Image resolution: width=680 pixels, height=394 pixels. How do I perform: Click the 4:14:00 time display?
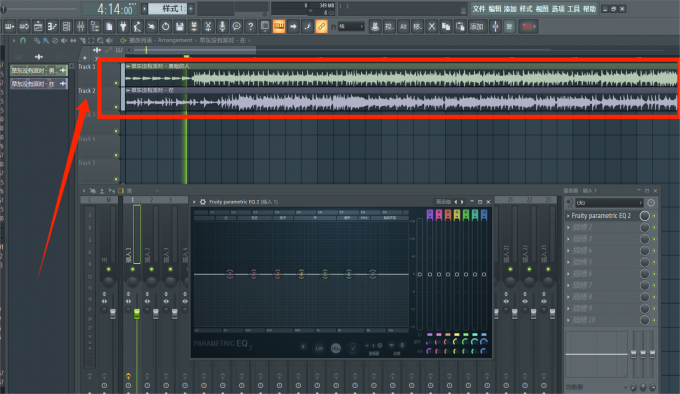pyautogui.click(x=115, y=9)
